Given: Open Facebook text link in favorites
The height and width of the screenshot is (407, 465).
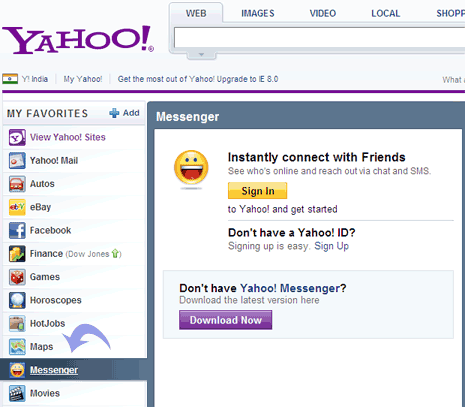Looking at the screenshot, I should [x=50, y=231].
